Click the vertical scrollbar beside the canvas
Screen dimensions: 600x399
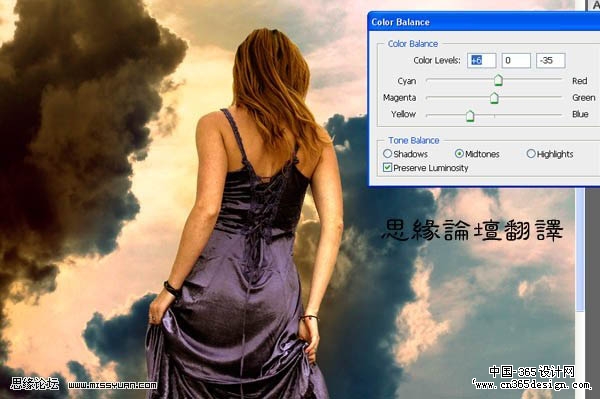tap(580, 249)
